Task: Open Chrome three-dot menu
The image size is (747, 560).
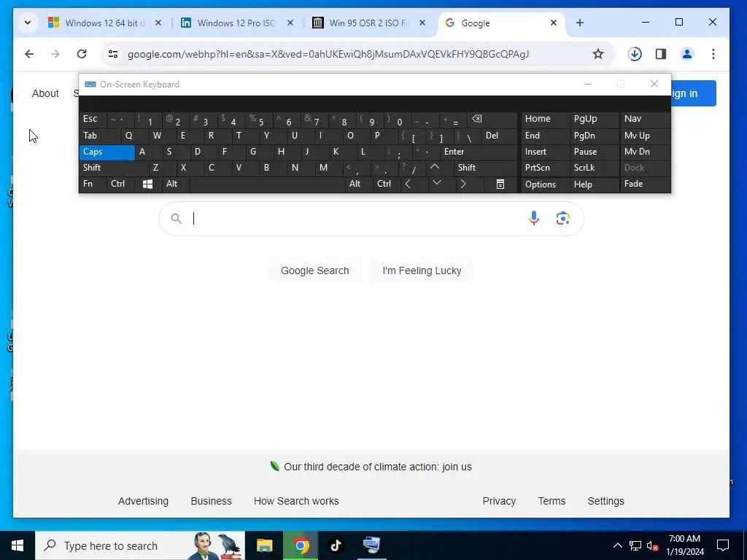Action: (713, 54)
